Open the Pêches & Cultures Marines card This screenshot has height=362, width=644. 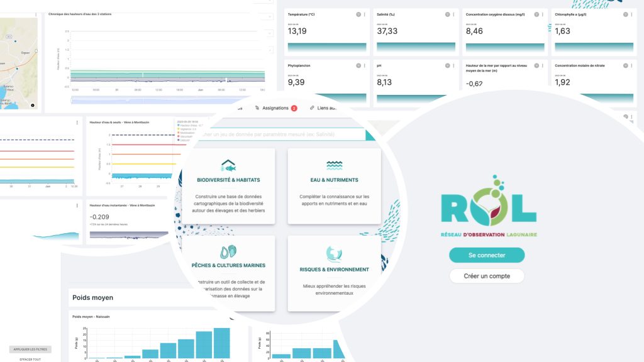click(228, 273)
